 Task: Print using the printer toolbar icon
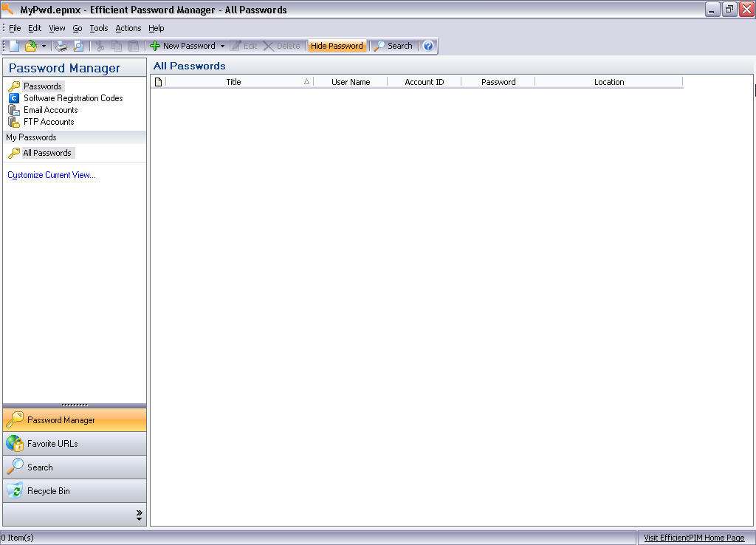pos(61,46)
